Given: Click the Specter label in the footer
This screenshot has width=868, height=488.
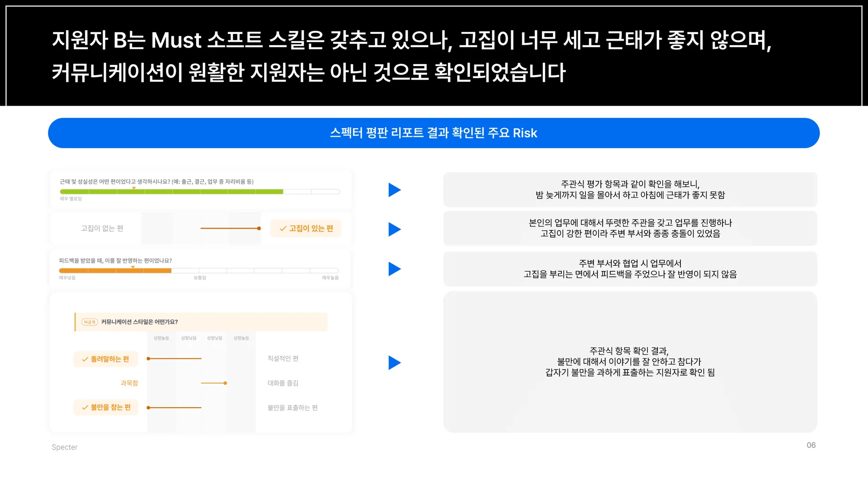Looking at the screenshot, I should coord(64,447).
